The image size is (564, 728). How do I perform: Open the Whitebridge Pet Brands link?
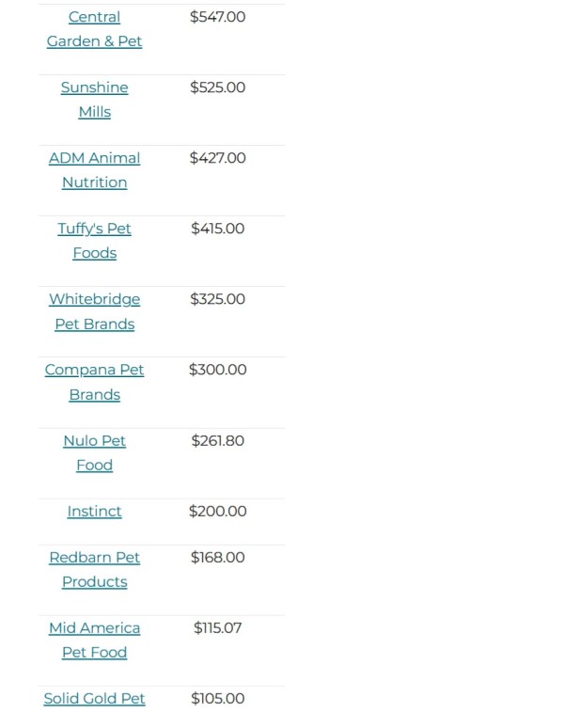point(94,311)
